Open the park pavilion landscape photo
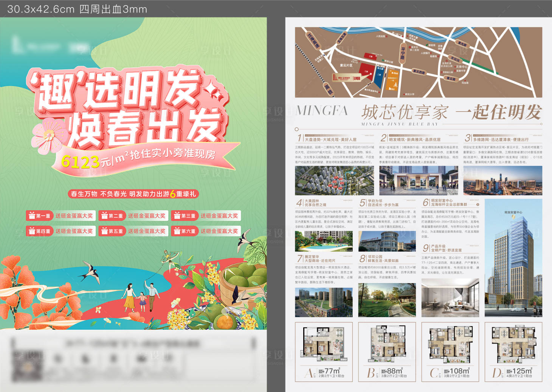 [x=387, y=300]
